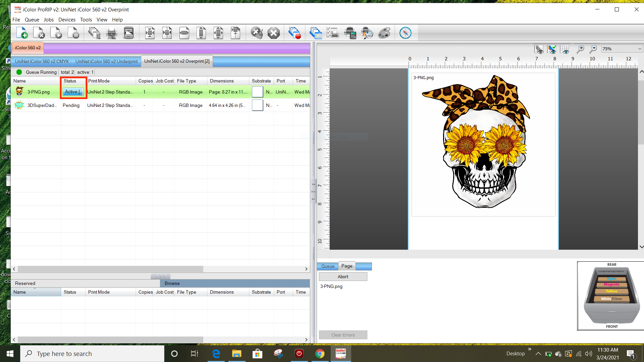Click the delete job file icon
The image size is (644, 362).
(x=39, y=33)
